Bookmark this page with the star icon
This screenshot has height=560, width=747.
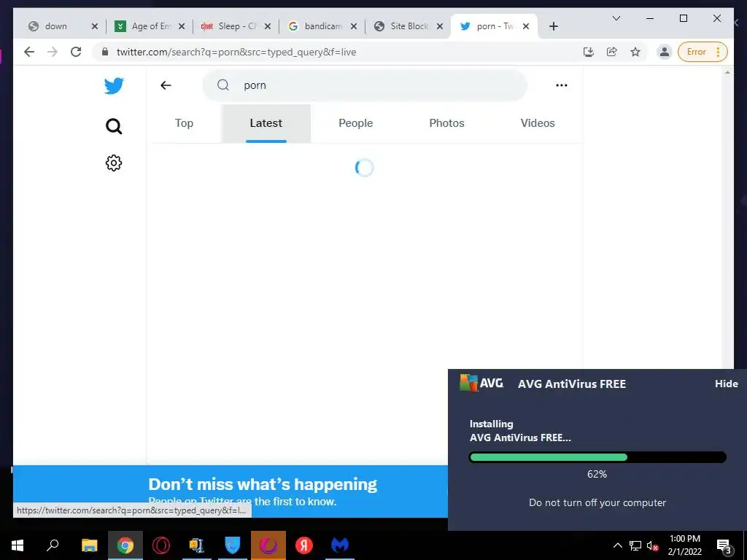(x=635, y=52)
